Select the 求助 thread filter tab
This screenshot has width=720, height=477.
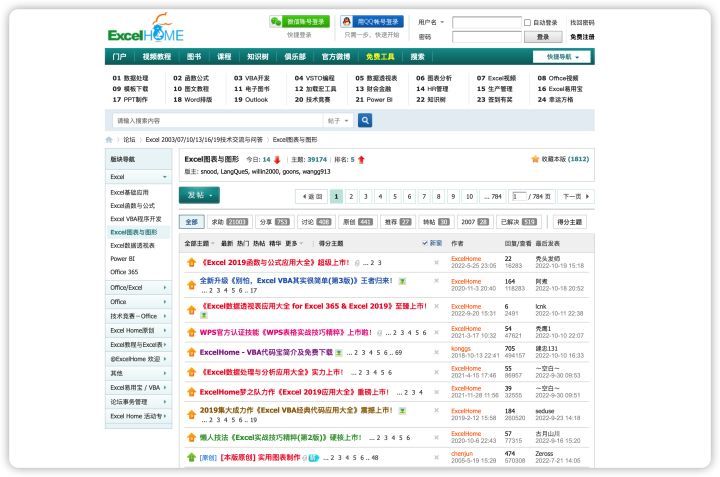tap(229, 222)
